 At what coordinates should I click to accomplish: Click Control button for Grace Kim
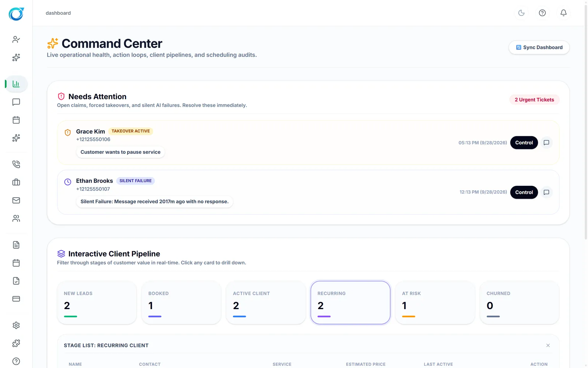tap(524, 143)
